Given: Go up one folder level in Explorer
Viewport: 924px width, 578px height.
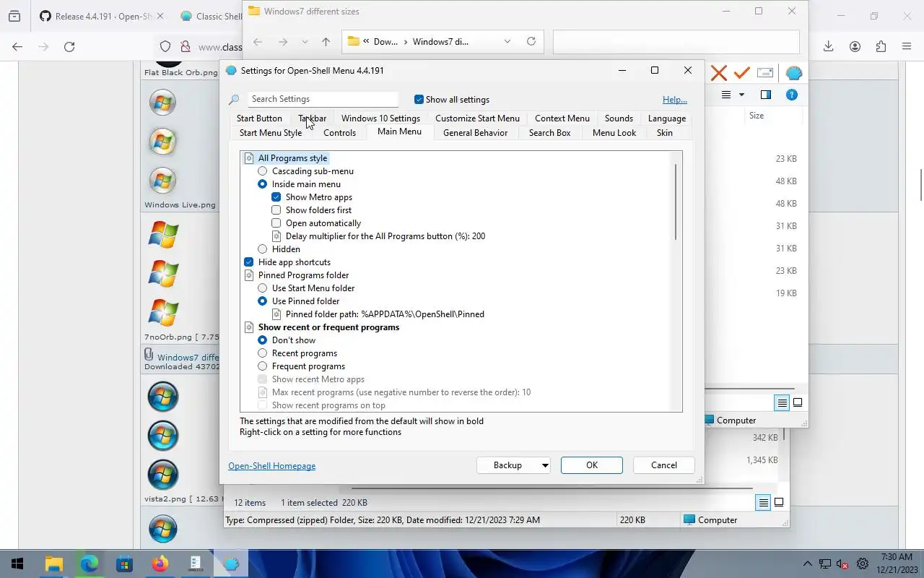Looking at the screenshot, I should (326, 42).
